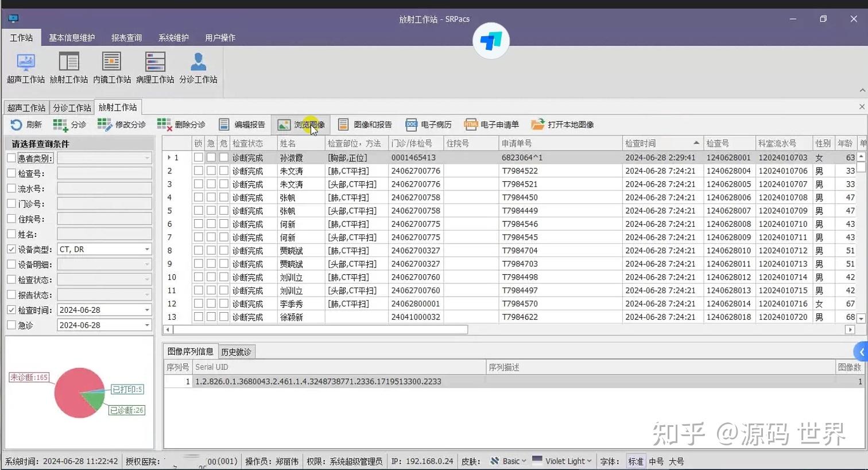Image resolution: width=868 pixels, height=470 pixels.
Task: Refresh the study list with 刷新
Action: click(x=26, y=124)
